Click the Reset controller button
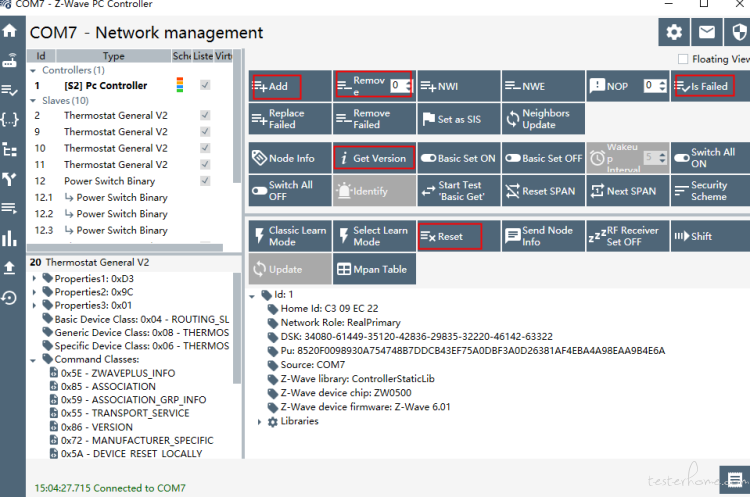 [x=459, y=236]
